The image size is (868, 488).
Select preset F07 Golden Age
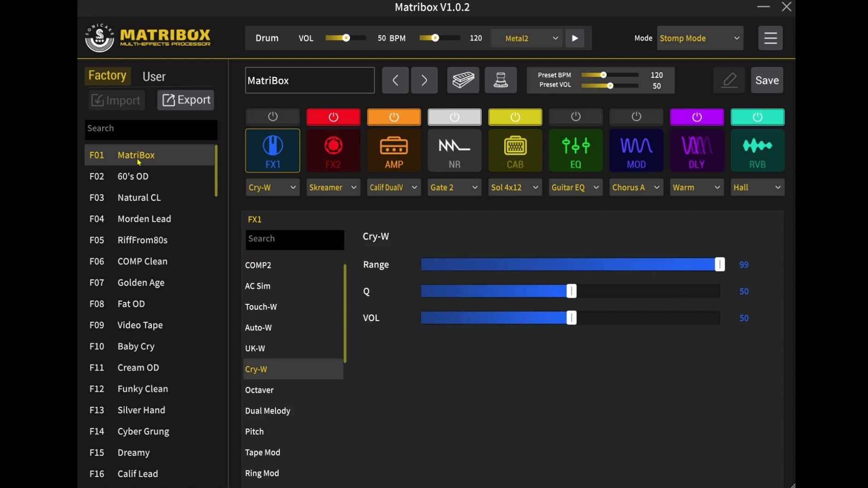(150, 283)
